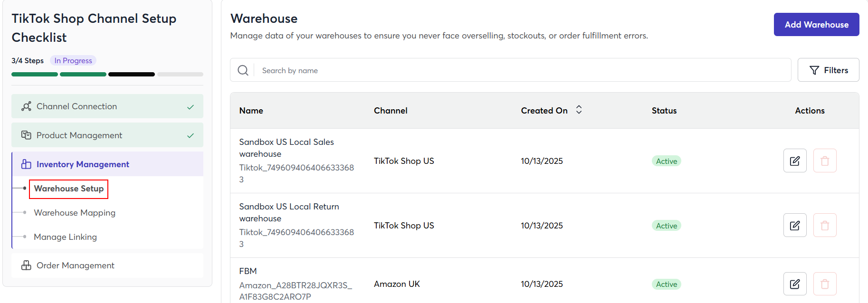Expand the Channel Connection step
This screenshot has height=303, width=868.
click(107, 106)
